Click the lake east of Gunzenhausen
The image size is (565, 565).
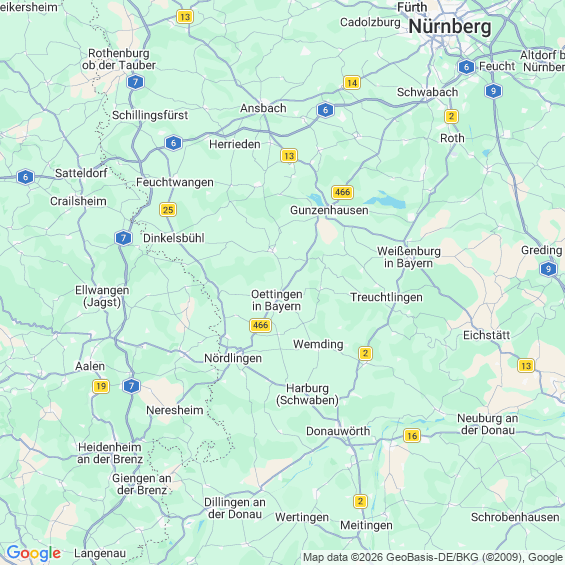click(x=387, y=201)
